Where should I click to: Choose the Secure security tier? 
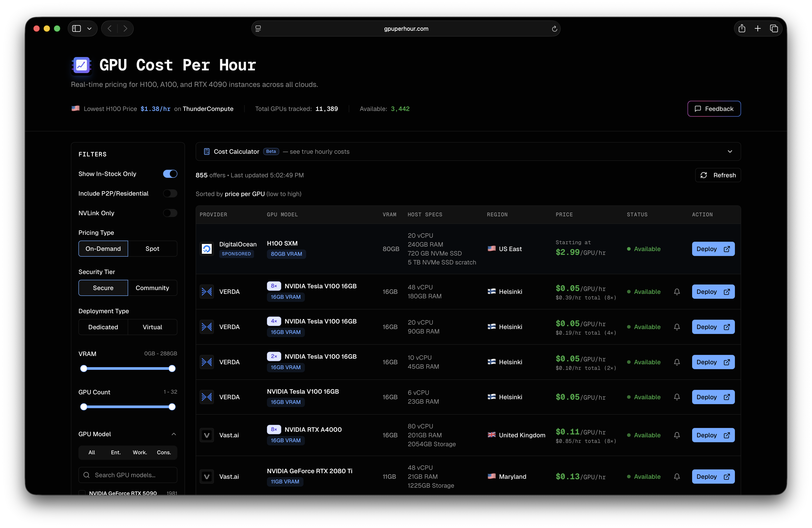(x=103, y=288)
